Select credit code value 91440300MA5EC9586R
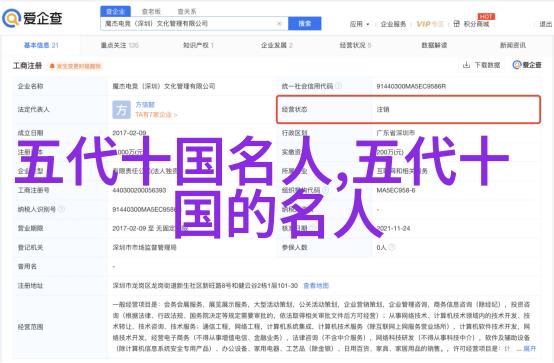The height and width of the screenshot is (363, 554). [411, 86]
